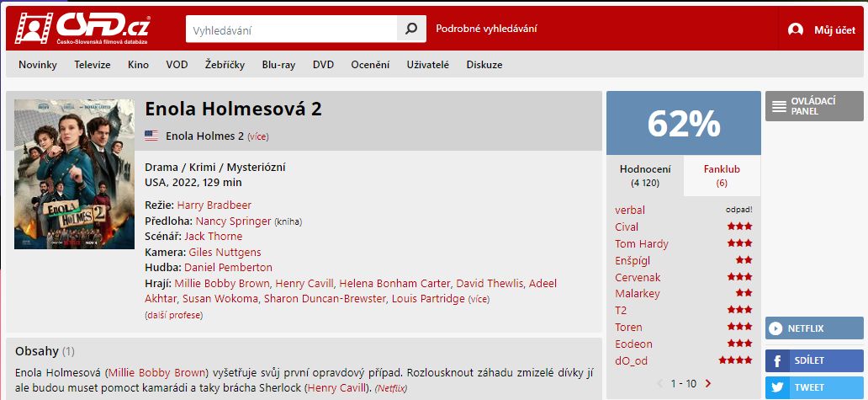868x400 pixels.
Task: Click the Vyhledávání search input field
Action: [x=291, y=29]
